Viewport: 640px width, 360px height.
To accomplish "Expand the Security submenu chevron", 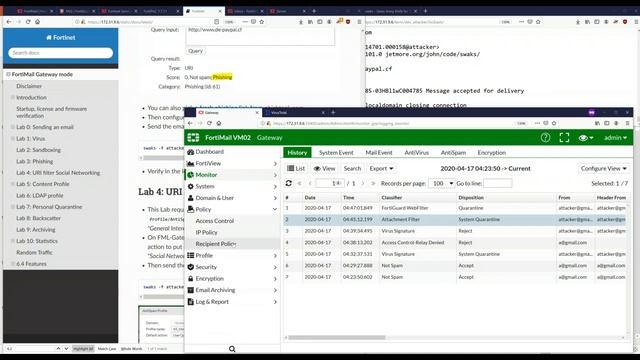I will (x=275, y=267).
